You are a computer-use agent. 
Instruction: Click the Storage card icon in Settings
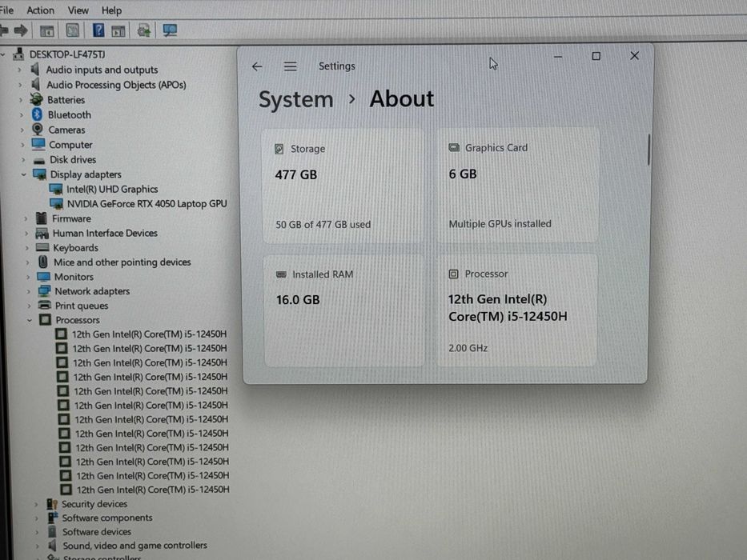pos(279,149)
